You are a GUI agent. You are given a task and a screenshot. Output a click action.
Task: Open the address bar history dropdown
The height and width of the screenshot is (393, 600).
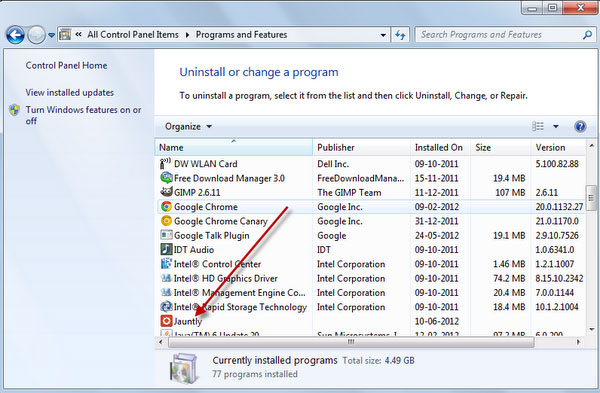383,35
